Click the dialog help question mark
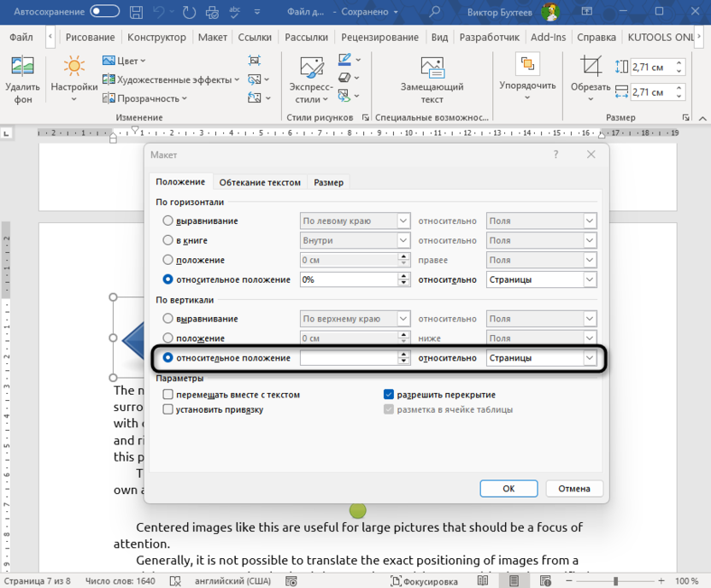This screenshot has width=711, height=588. [555, 155]
